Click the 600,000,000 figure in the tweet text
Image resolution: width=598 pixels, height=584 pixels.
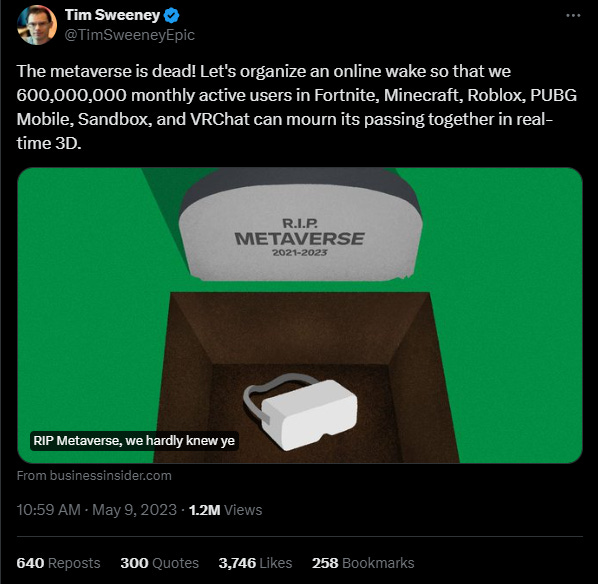click(x=71, y=95)
